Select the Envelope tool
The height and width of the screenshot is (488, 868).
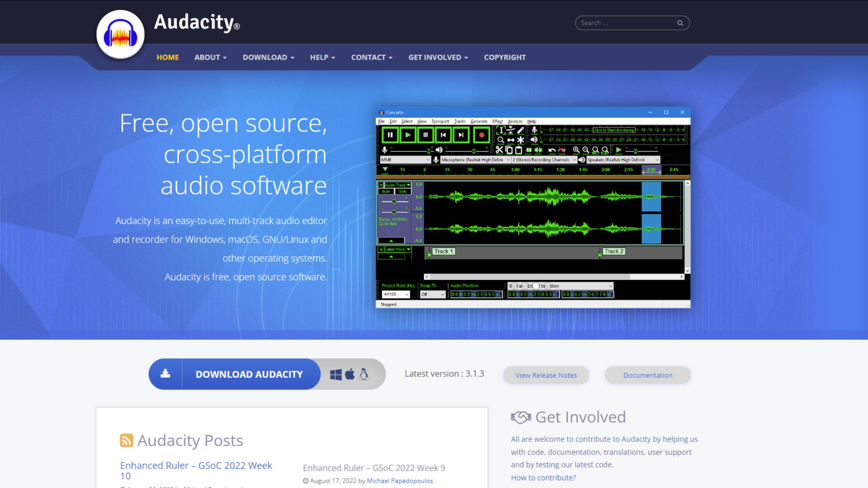coord(511,130)
